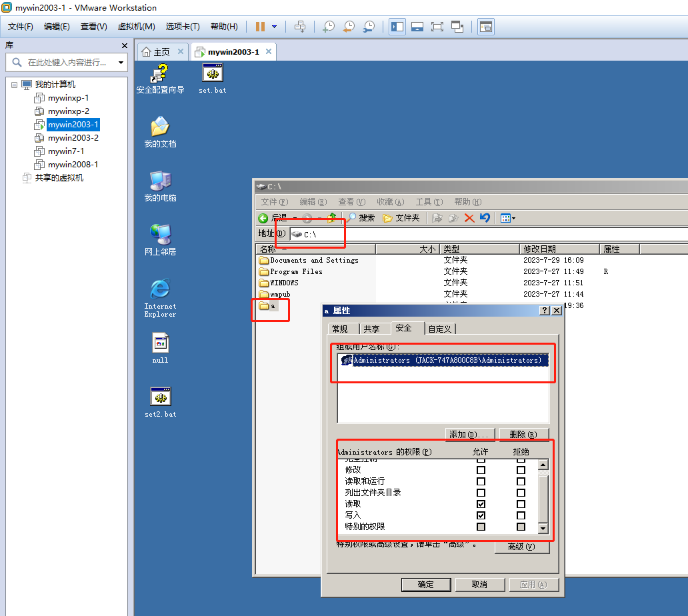The image size is (688, 616).
Task: Collapse the 我的计算机 tree node
Action: point(15,85)
